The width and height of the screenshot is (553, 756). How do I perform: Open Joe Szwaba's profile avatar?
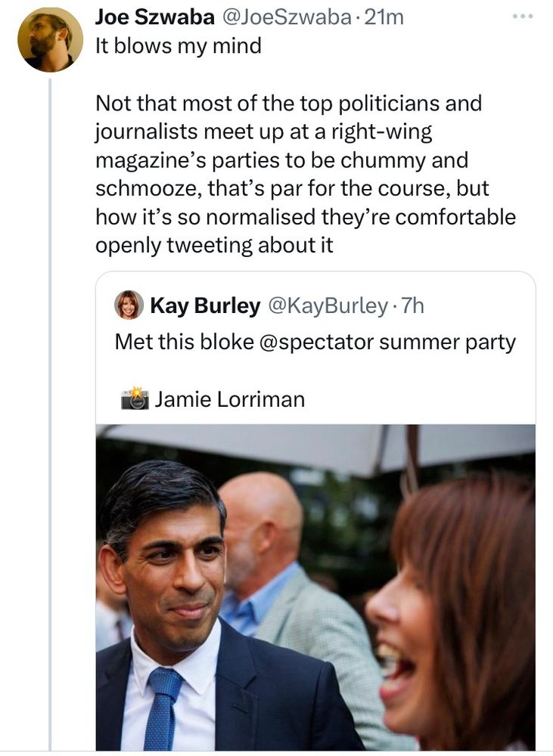click(50, 39)
